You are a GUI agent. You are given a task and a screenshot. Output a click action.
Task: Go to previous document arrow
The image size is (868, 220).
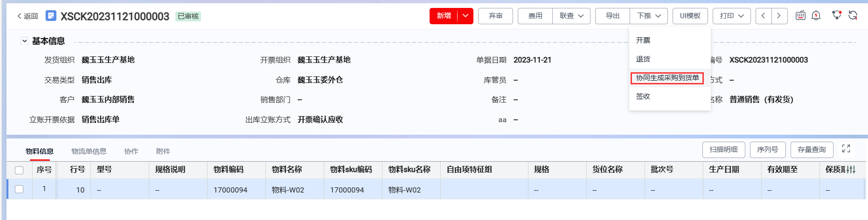(764, 16)
